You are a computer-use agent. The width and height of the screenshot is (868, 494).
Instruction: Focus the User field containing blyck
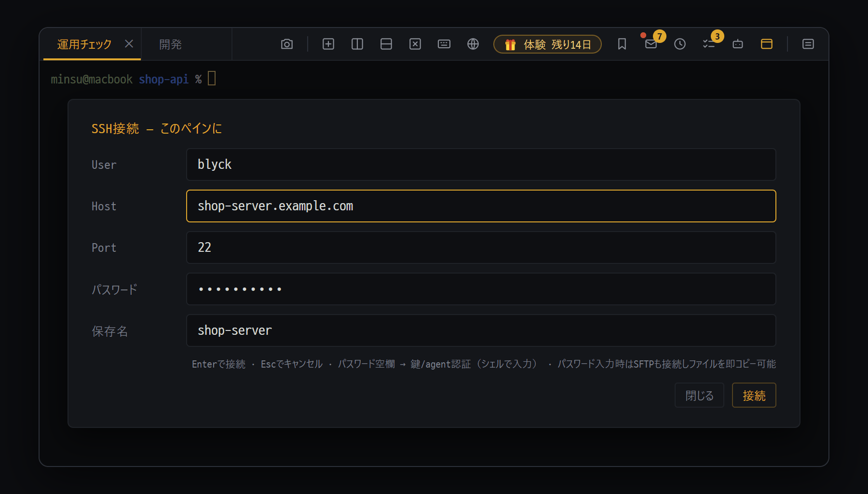click(481, 165)
